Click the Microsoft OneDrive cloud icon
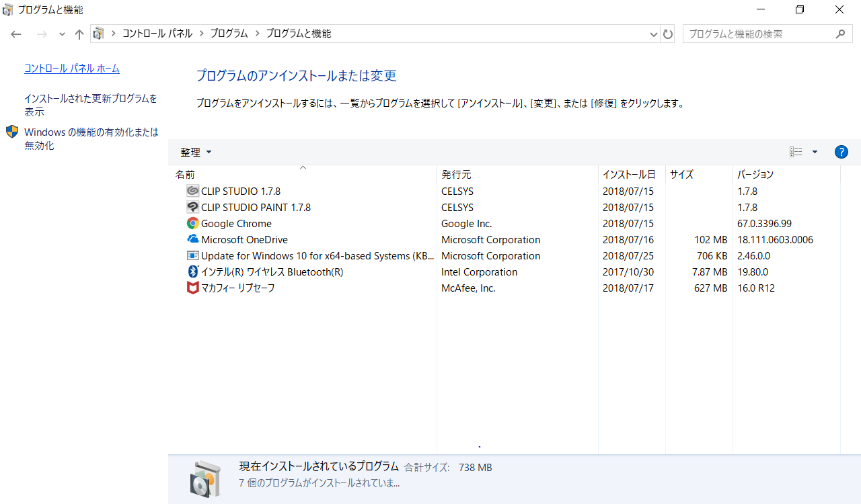Viewport: 861px width, 504px height. pyautogui.click(x=192, y=239)
